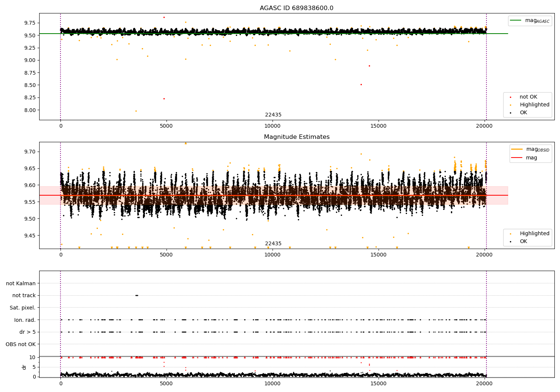Click the 20000 x-axis tick under middle plot
This screenshot has width=560, height=392.
pyautogui.click(x=485, y=255)
